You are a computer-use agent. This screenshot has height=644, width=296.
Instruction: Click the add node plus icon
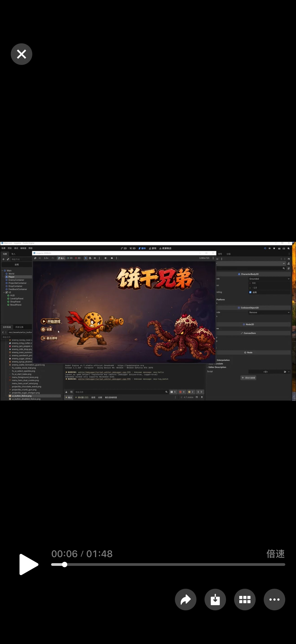[x=4, y=259]
